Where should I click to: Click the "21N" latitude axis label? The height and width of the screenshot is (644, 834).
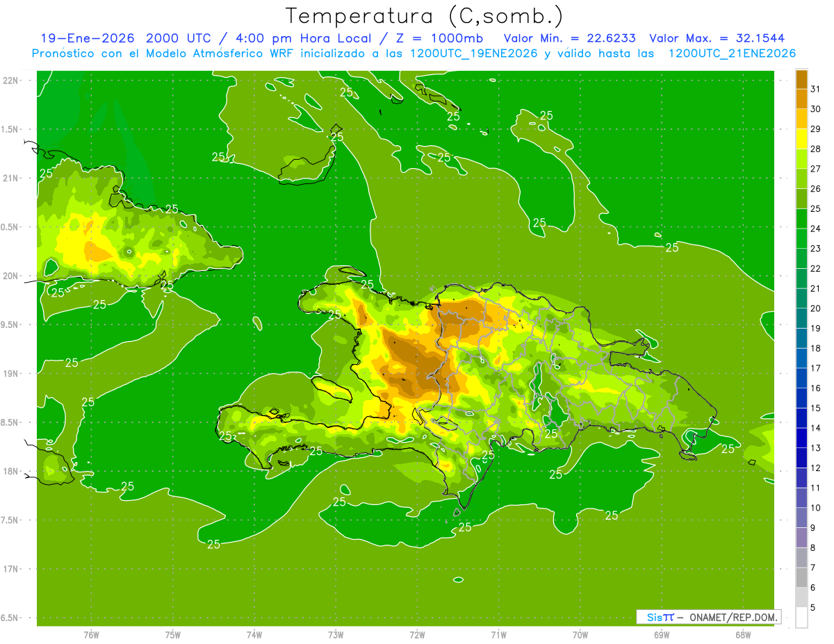[x=11, y=178]
